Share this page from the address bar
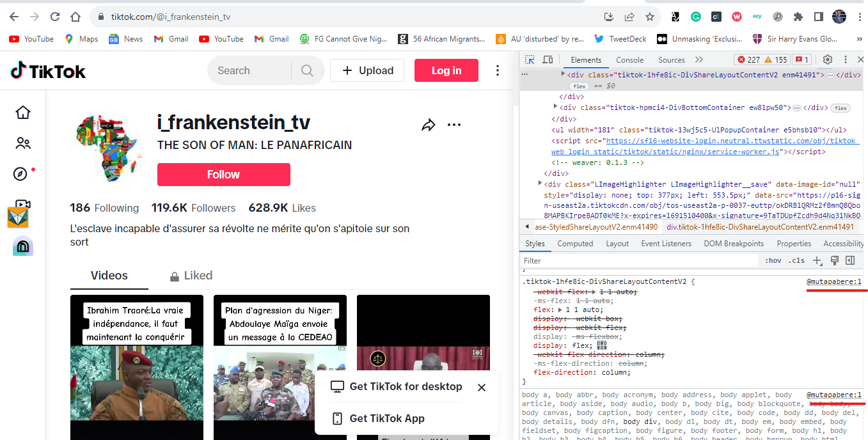This screenshot has height=440, width=868. [x=629, y=17]
